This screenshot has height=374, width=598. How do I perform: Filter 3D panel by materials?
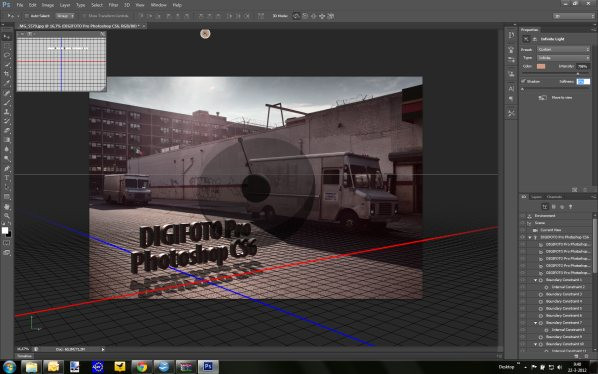[x=562, y=207]
